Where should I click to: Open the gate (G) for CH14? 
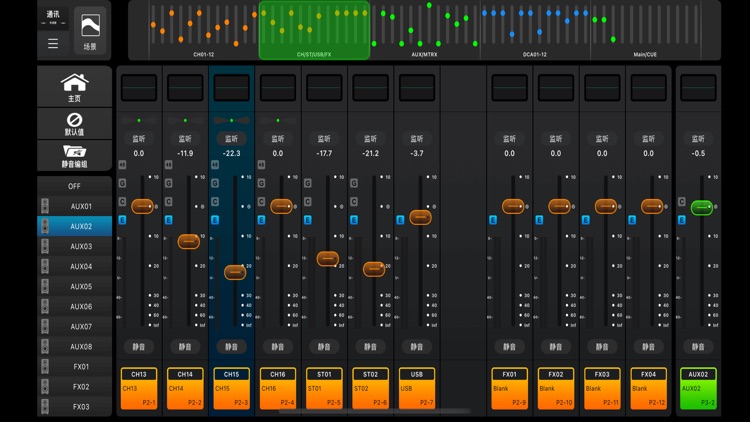pos(169,183)
